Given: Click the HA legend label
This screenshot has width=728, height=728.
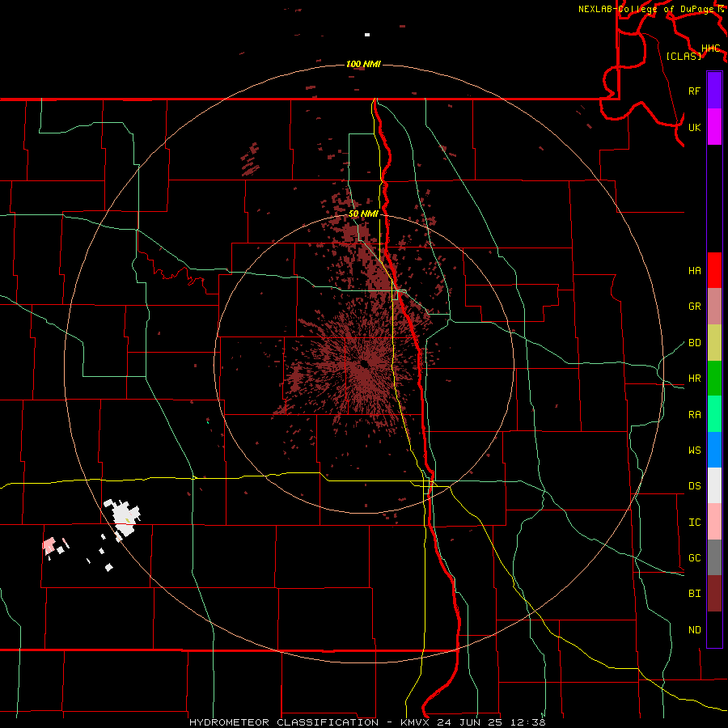Looking at the screenshot, I should [694, 271].
